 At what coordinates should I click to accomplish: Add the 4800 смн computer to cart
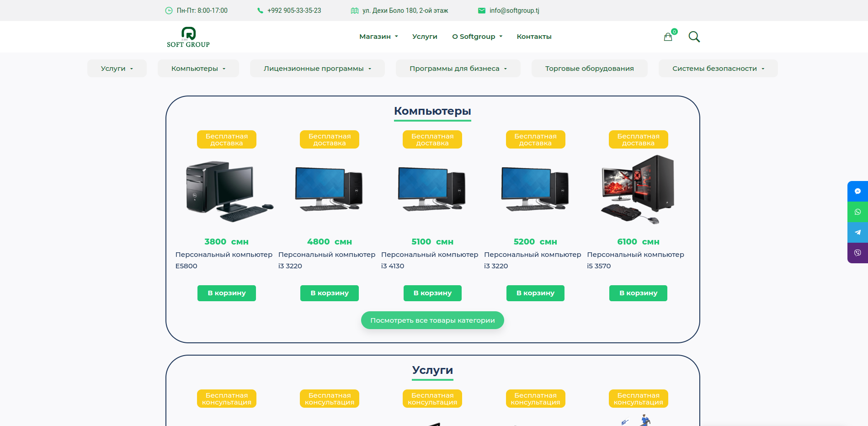330,293
